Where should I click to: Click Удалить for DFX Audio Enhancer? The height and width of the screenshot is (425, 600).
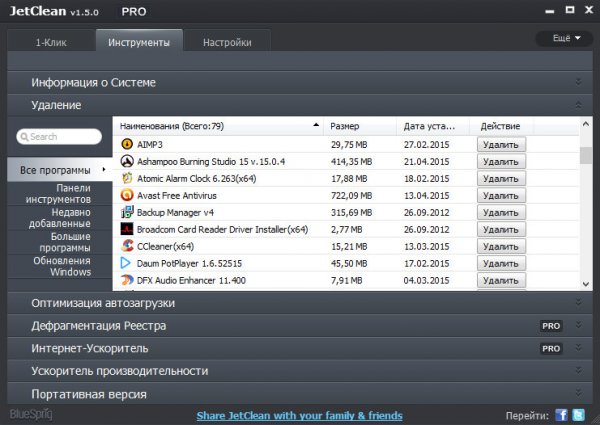[501, 280]
